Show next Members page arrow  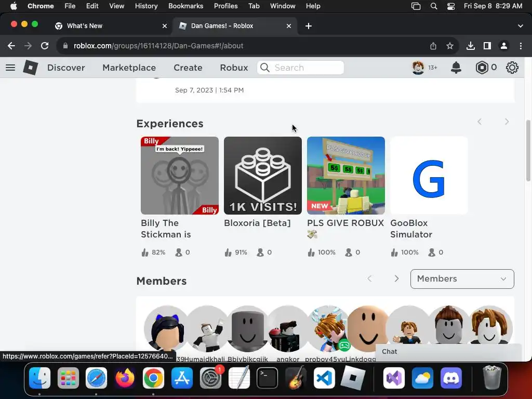coord(396,279)
